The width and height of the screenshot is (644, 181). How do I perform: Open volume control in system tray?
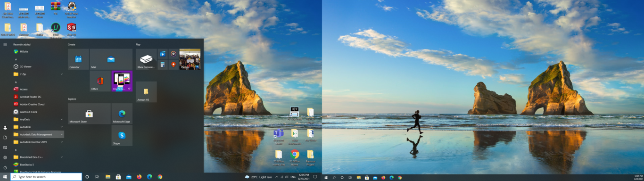287,177
